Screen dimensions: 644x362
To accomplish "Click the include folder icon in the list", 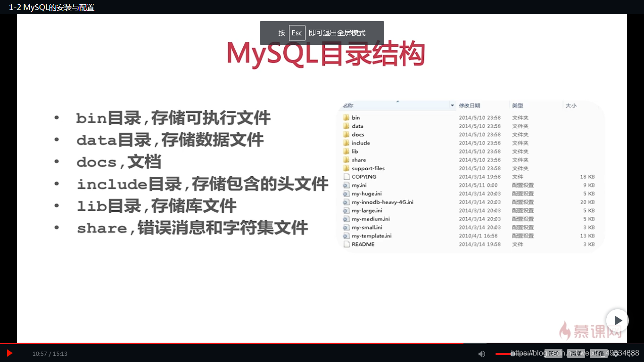I will coord(346,143).
